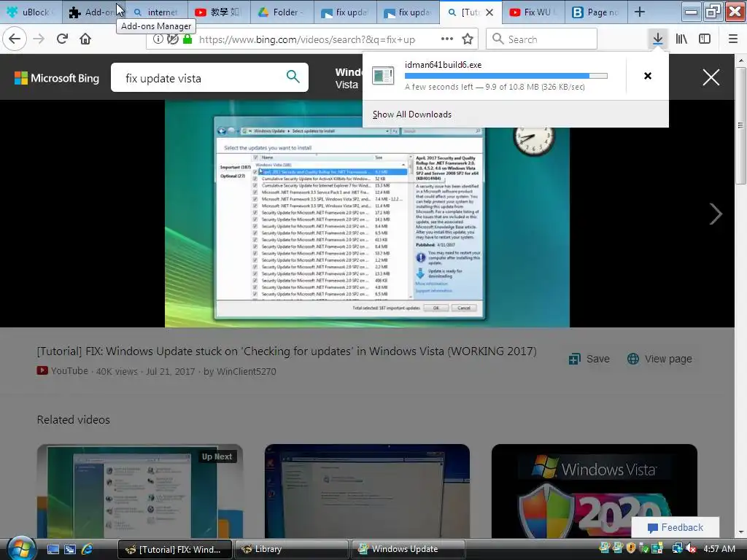The width and height of the screenshot is (747, 560).
Task: Go to next video with right chevron
Action: click(716, 214)
